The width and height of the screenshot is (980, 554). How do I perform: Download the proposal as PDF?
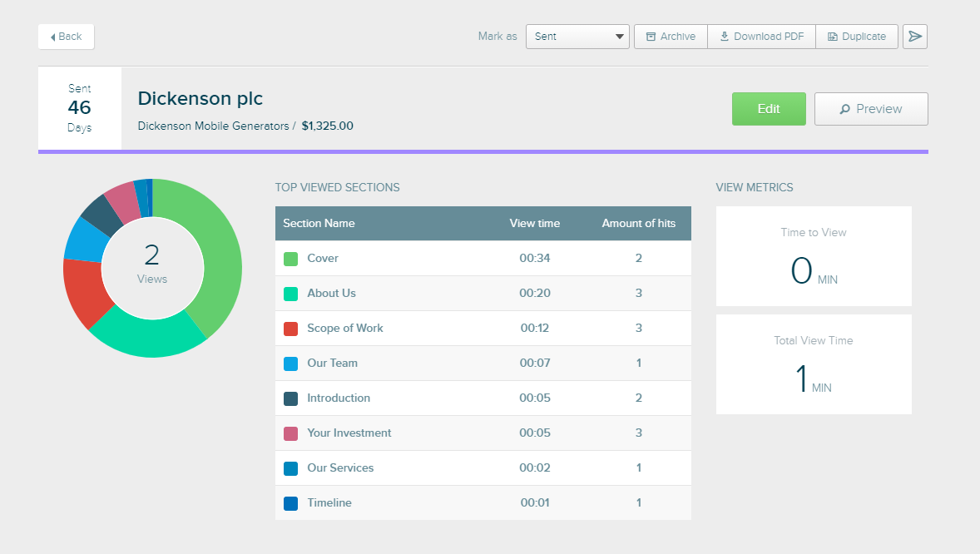(761, 37)
